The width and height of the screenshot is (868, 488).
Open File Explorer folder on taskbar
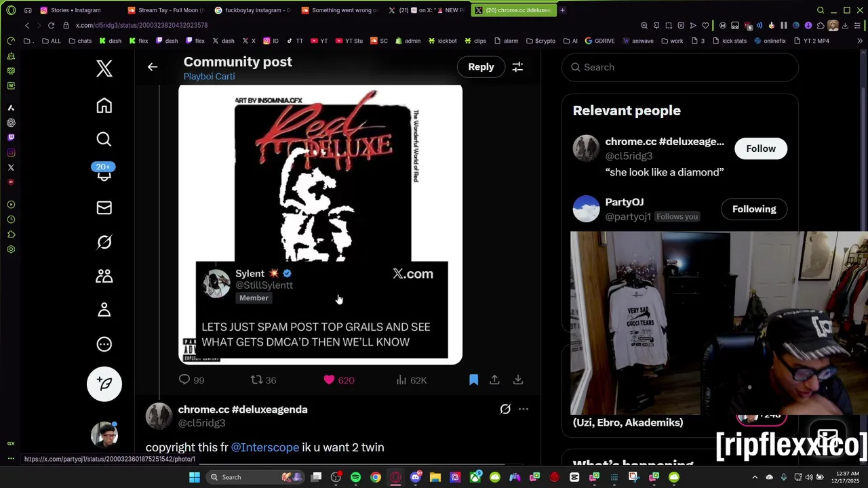tap(435, 477)
